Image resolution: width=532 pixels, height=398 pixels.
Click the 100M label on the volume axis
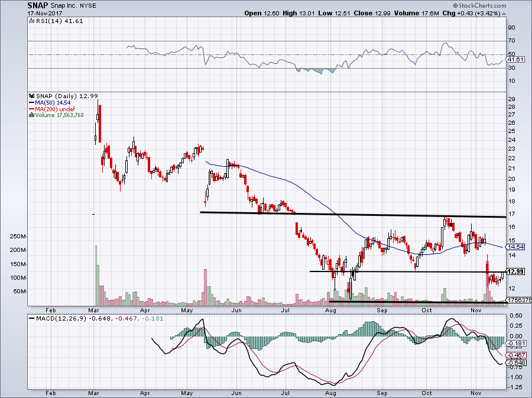click(18, 278)
